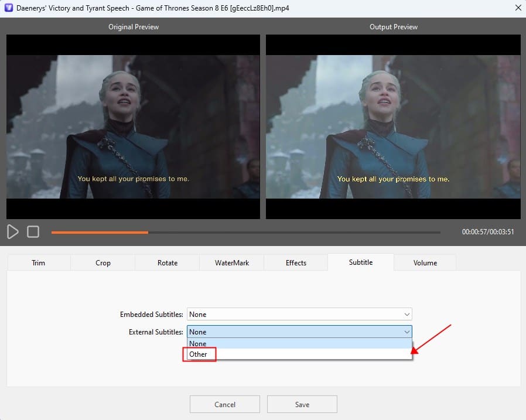Click the Output Preview heading
The width and height of the screenshot is (526, 420).
[x=394, y=27]
